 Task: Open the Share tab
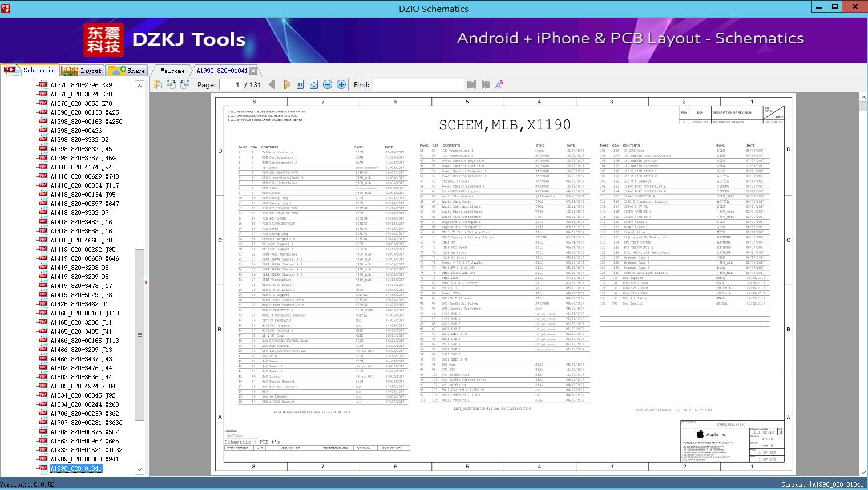coord(127,71)
